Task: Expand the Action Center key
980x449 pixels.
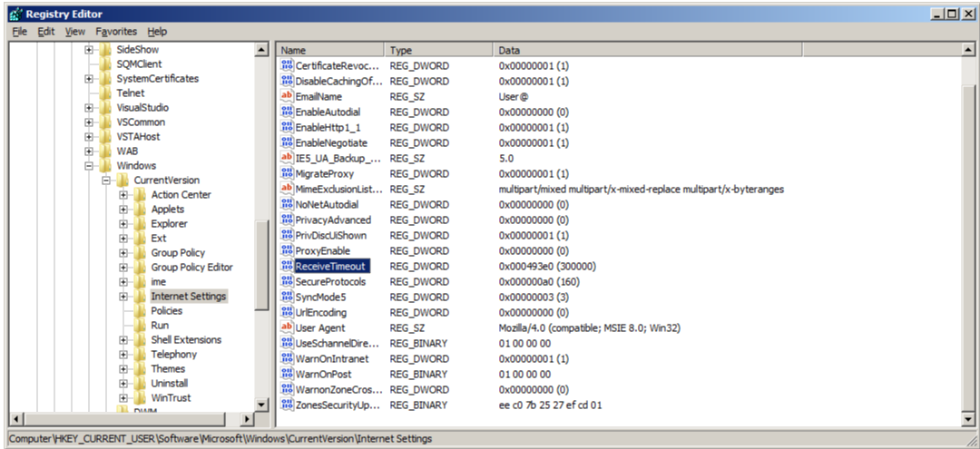Action: tap(123, 195)
